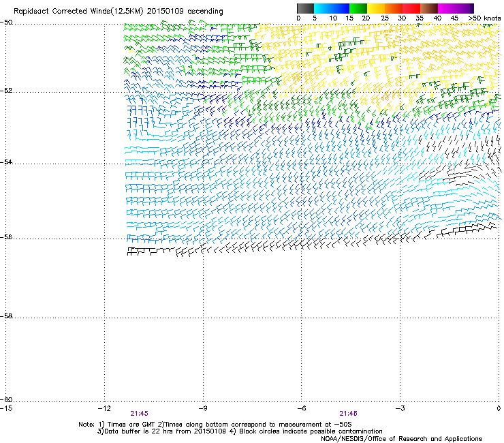Click the yellow 20-25 knots legend swatch
This screenshot has width=504, height=443.
pos(376,8)
